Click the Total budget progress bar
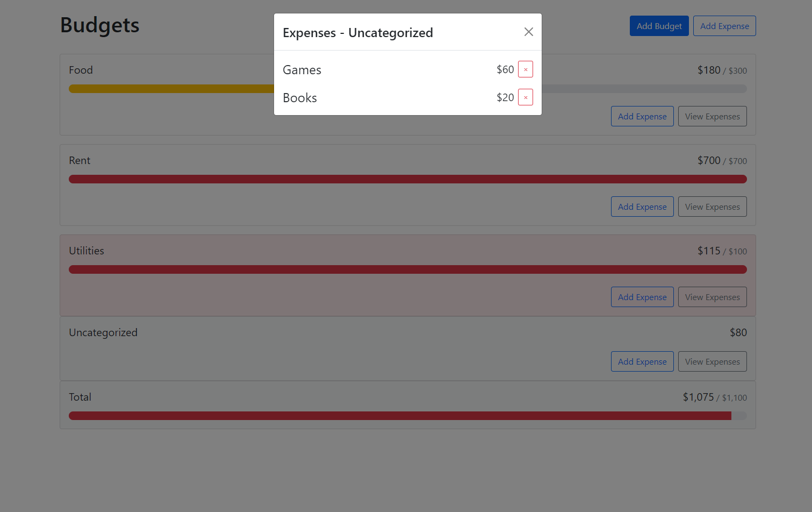The height and width of the screenshot is (512, 812). pos(408,416)
